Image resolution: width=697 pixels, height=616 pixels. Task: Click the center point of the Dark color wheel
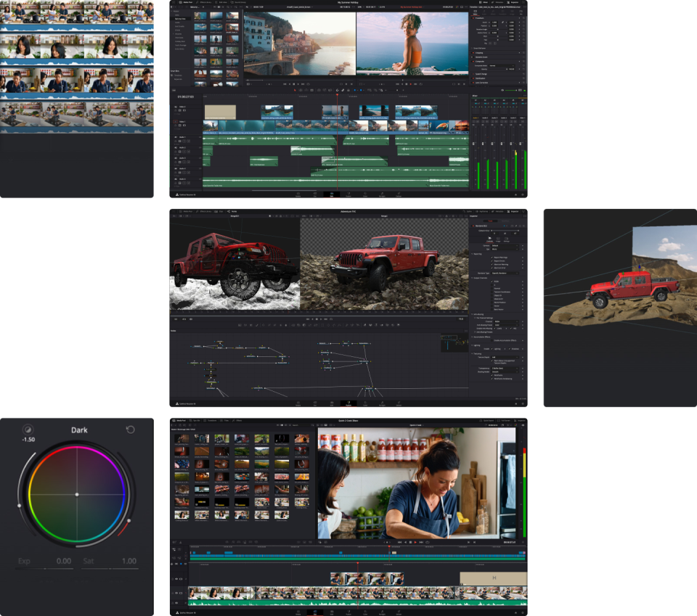[77, 494]
